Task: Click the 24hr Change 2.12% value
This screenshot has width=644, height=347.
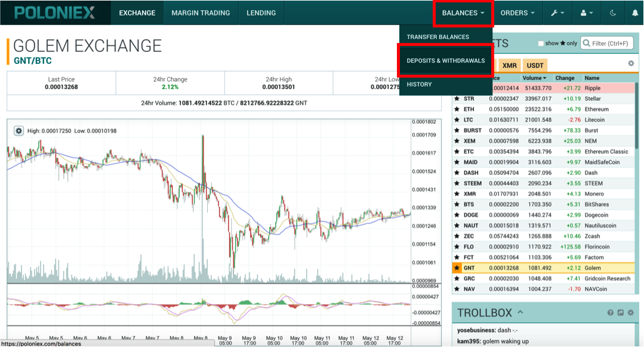Action: (170, 87)
